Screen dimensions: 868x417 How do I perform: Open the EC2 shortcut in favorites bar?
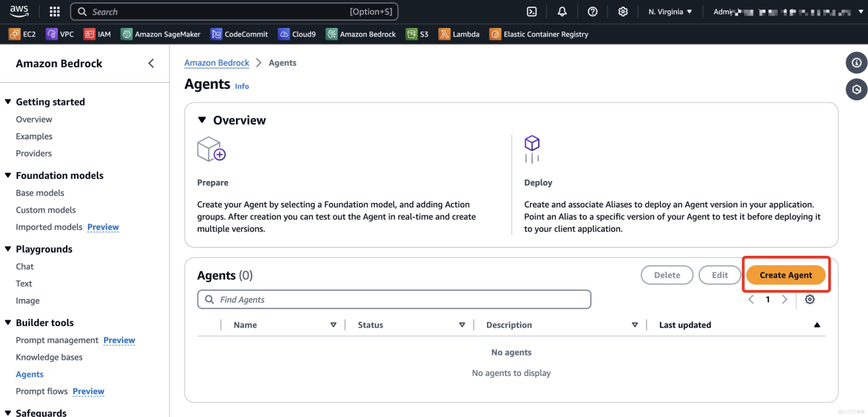point(23,34)
